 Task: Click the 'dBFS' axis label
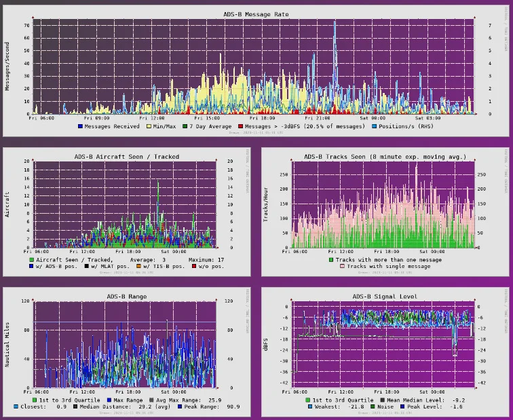point(266,345)
